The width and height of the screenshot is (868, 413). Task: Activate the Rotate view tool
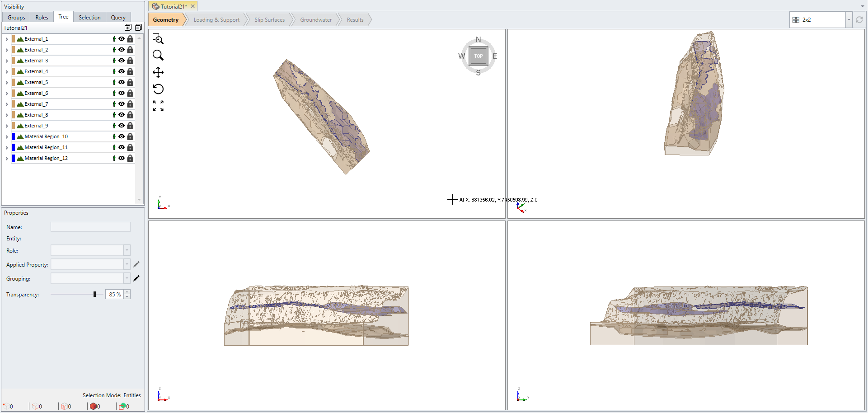click(158, 89)
